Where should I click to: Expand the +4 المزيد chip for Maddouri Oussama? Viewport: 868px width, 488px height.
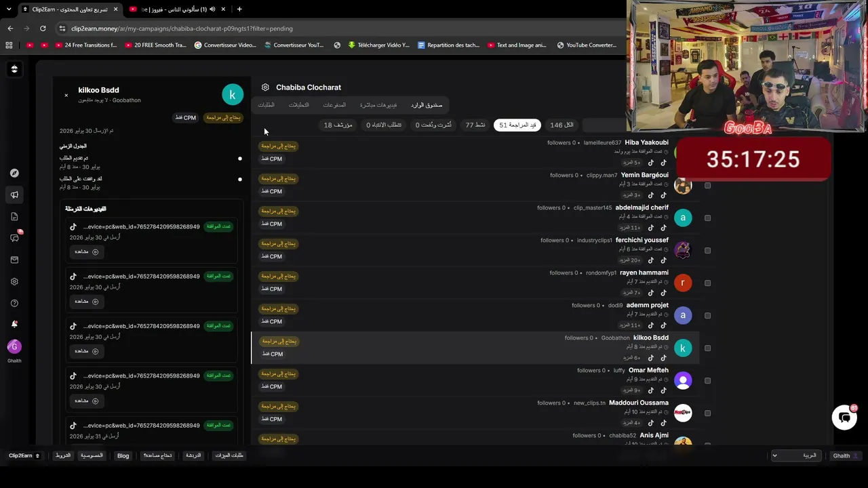tap(631, 423)
